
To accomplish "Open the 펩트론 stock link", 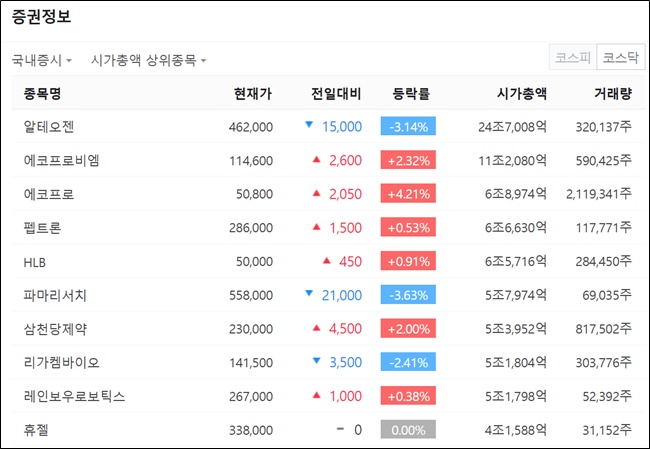I will click(42, 228).
